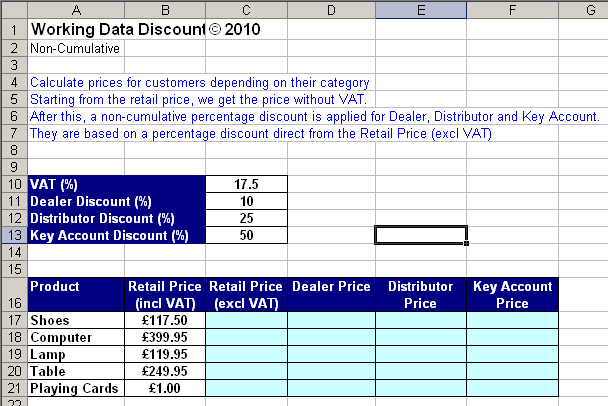608x406 pixels.
Task: Click the 'Working Data Discount' title cell
Action: click(118, 29)
